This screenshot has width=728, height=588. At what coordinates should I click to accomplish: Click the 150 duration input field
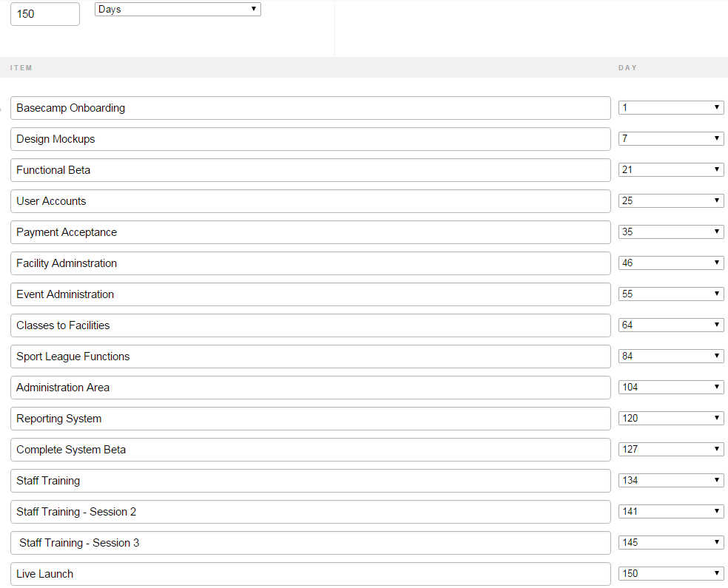click(x=45, y=14)
